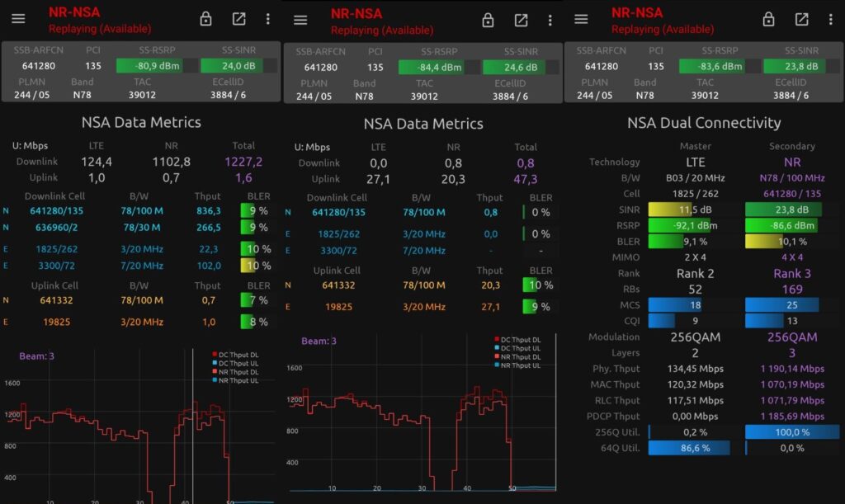Open the three-dot overflow menu in right panel
The width and height of the screenshot is (845, 504).
tap(831, 19)
